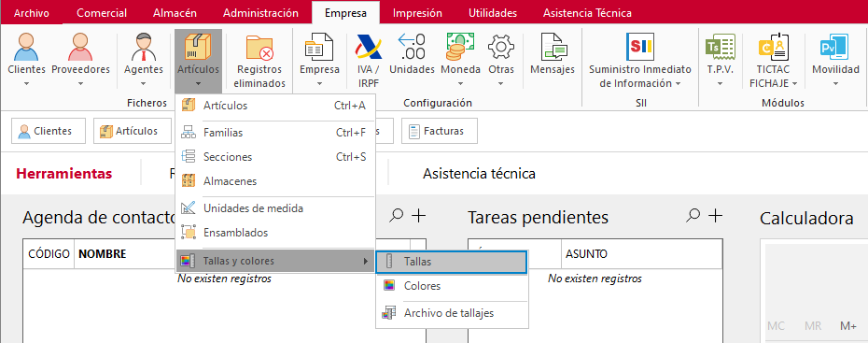Open Unidades decimal settings icon
868x343 pixels.
click(412, 55)
